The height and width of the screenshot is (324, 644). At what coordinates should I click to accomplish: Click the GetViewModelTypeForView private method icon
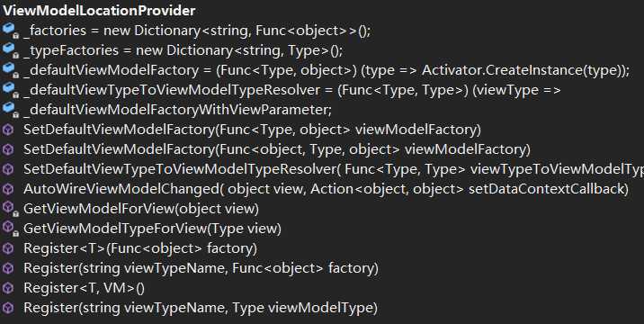9,229
